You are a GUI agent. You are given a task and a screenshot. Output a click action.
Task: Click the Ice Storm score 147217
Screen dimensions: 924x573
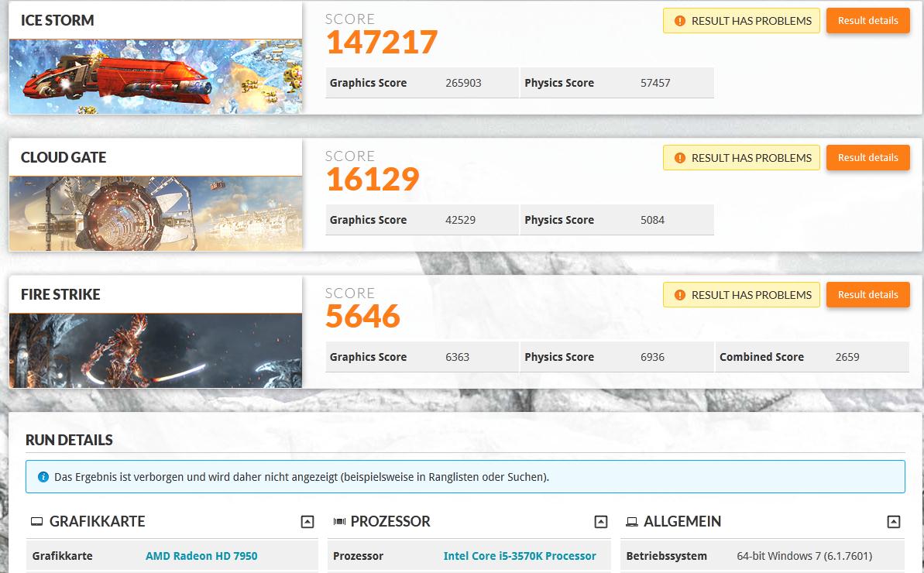point(382,42)
